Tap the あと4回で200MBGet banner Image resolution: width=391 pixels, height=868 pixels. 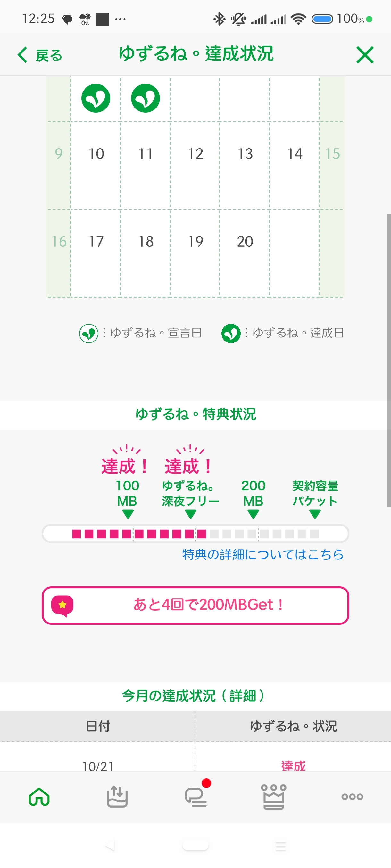click(195, 605)
